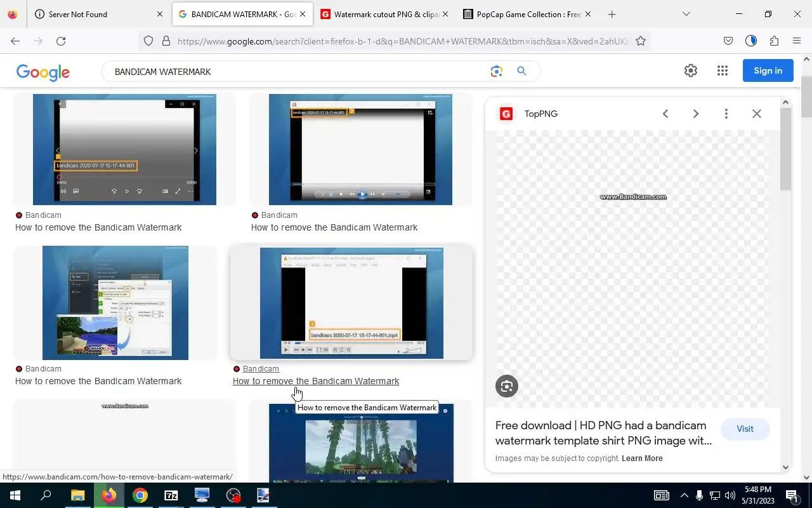Open the three-dot menu in preview panel
This screenshot has height=508, width=812.
pyautogui.click(x=726, y=114)
